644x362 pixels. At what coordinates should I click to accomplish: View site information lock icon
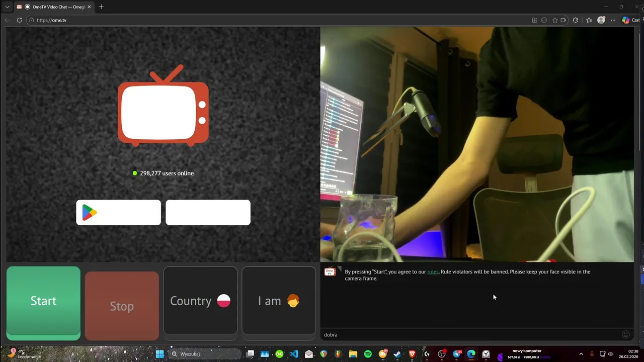31,20
